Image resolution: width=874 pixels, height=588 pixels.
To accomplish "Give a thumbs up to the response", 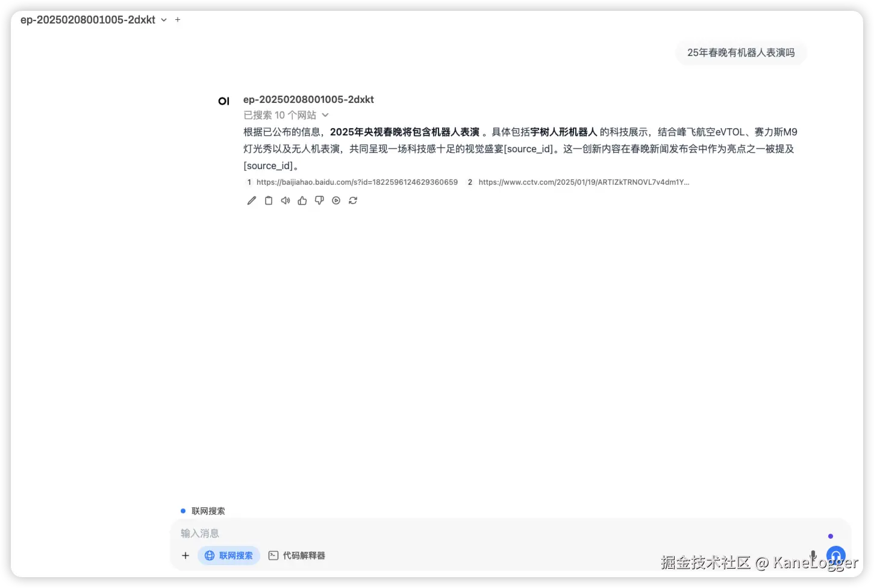I will click(x=302, y=200).
